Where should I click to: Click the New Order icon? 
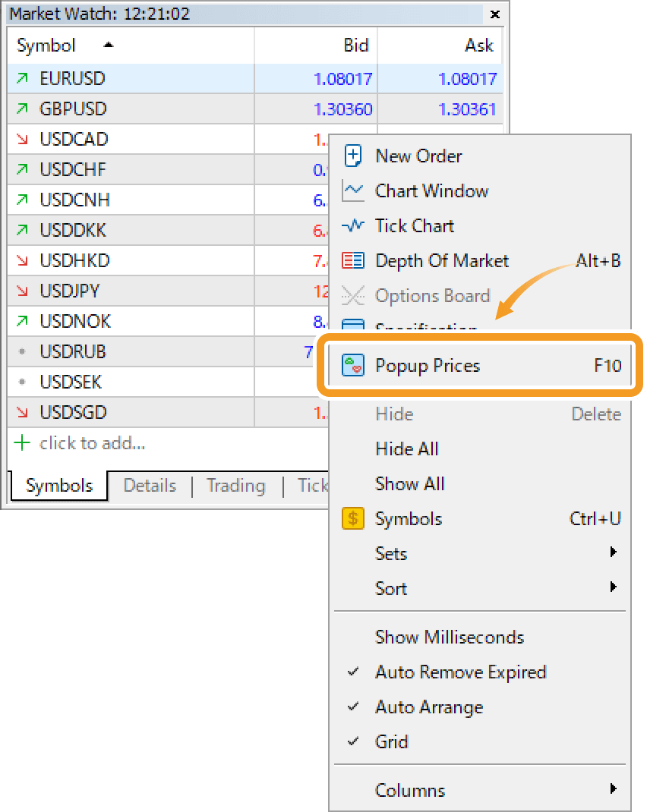click(x=353, y=156)
